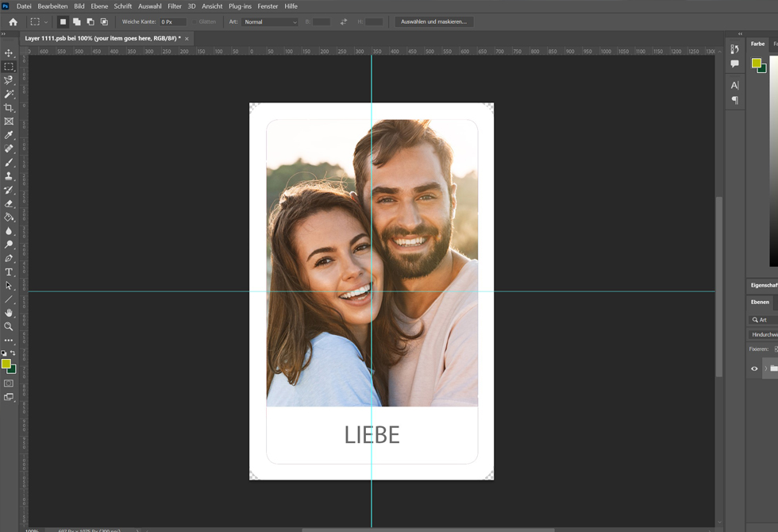Click the toolbar background color swatch
This screenshot has height=532, width=778.
pyautogui.click(x=13, y=370)
